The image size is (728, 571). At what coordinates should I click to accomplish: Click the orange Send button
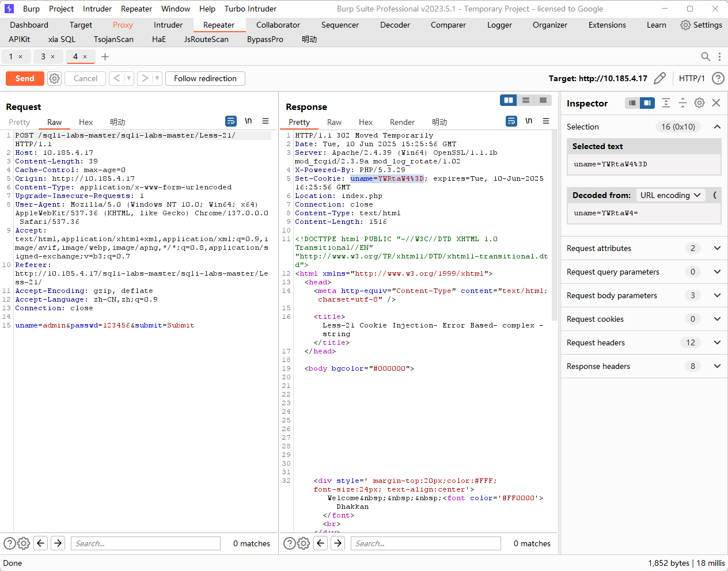(25, 78)
